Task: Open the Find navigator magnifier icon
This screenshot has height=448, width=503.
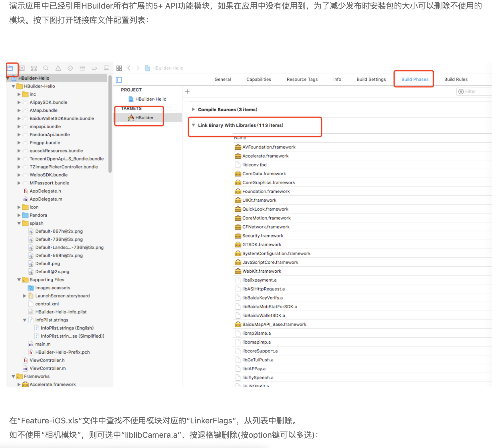Action: point(46,68)
